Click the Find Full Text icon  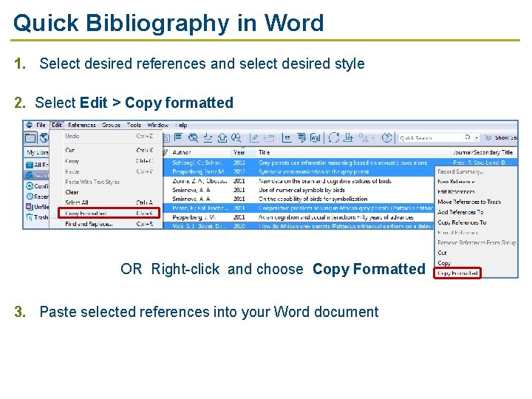[236, 137]
